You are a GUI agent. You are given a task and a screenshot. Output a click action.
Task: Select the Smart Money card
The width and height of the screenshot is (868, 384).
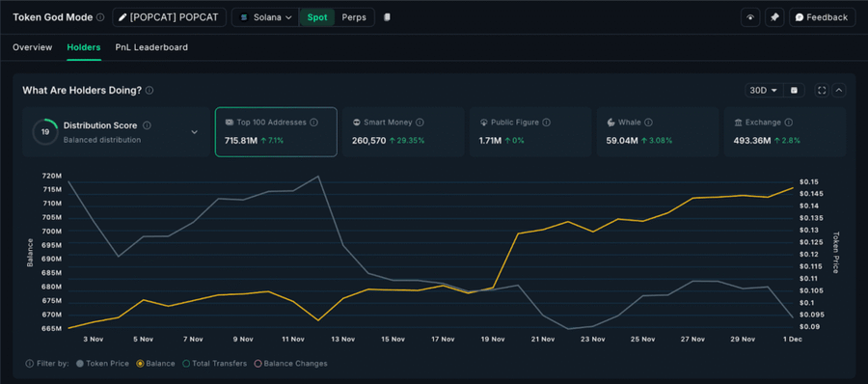403,132
